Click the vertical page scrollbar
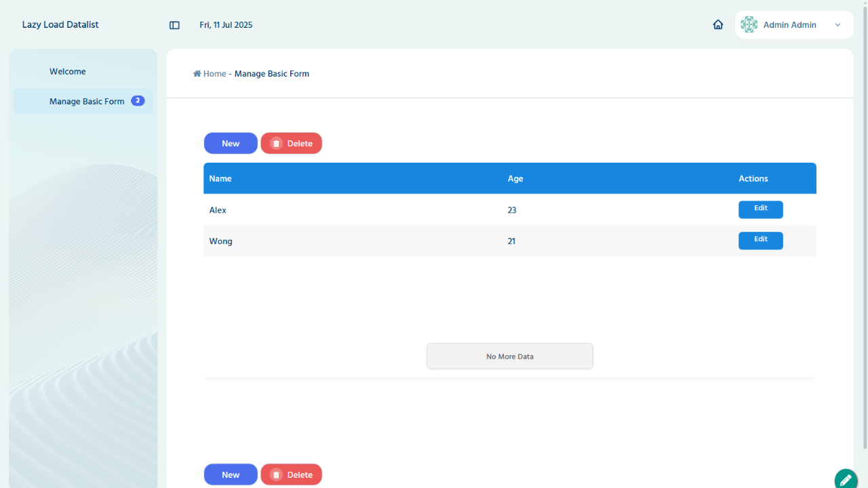This screenshot has width=868, height=488. [x=864, y=224]
